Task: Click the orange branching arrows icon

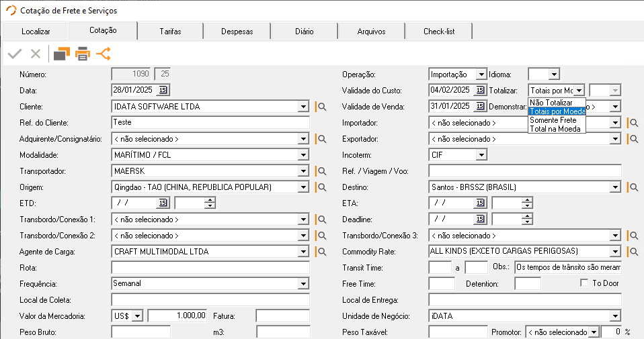Action: [104, 54]
